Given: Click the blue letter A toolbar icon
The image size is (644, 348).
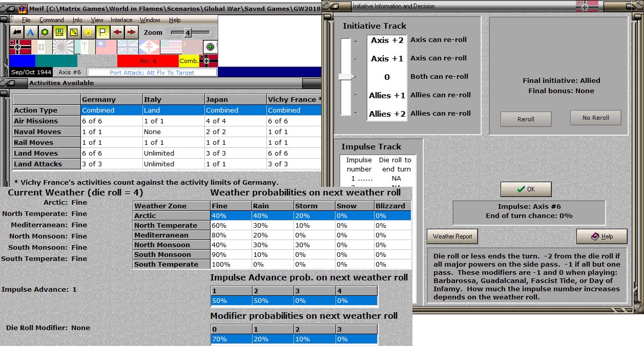Looking at the screenshot, I should coord(30,32).
